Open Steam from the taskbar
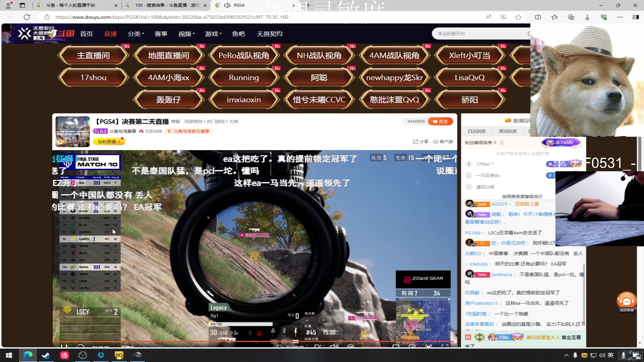Image resolution: width=644 pixels, height=362 pixels. tap(46, 355)
